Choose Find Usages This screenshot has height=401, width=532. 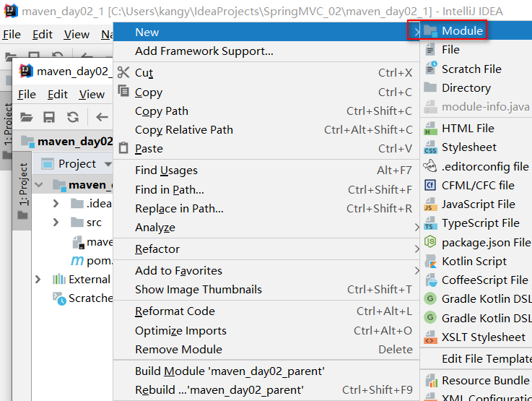tap(266, 170)
